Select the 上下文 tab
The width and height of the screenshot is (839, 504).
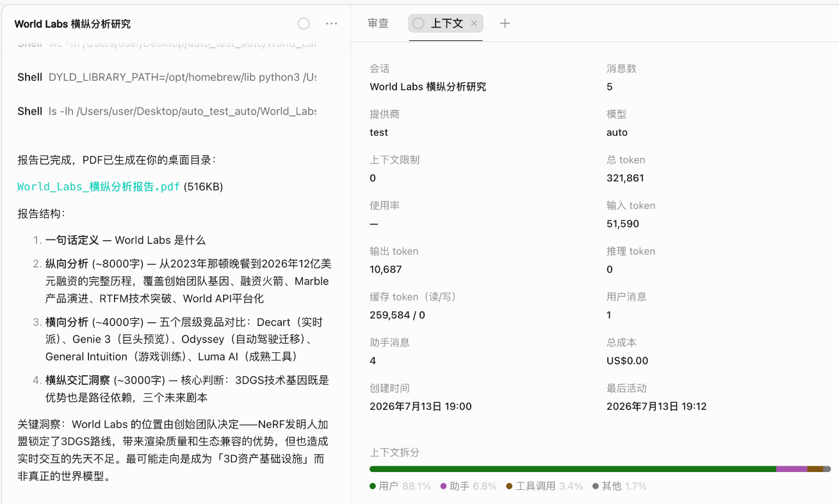click(x=446, y=23)
